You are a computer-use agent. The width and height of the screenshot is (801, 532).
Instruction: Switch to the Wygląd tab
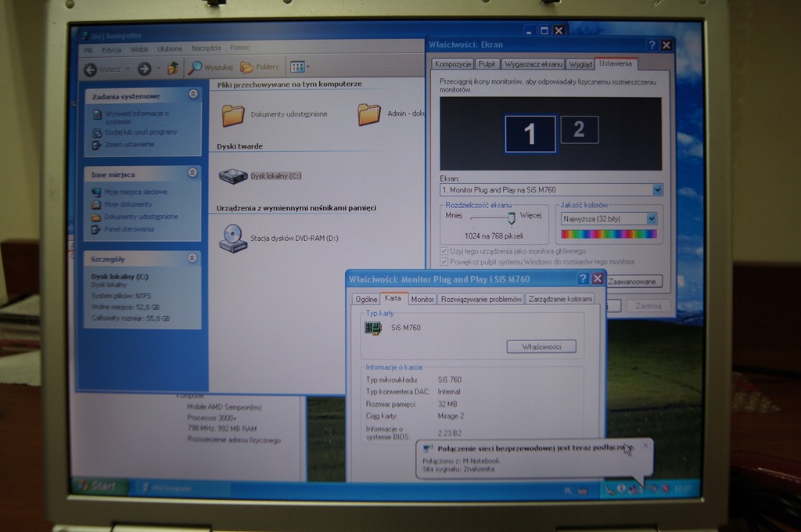coord(580,64)
